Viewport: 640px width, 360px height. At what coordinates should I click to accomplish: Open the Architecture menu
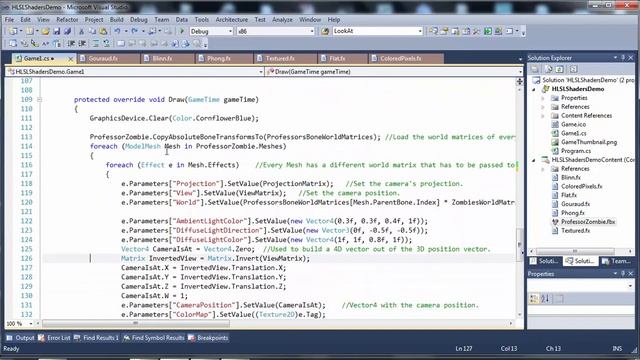[231, 20]
